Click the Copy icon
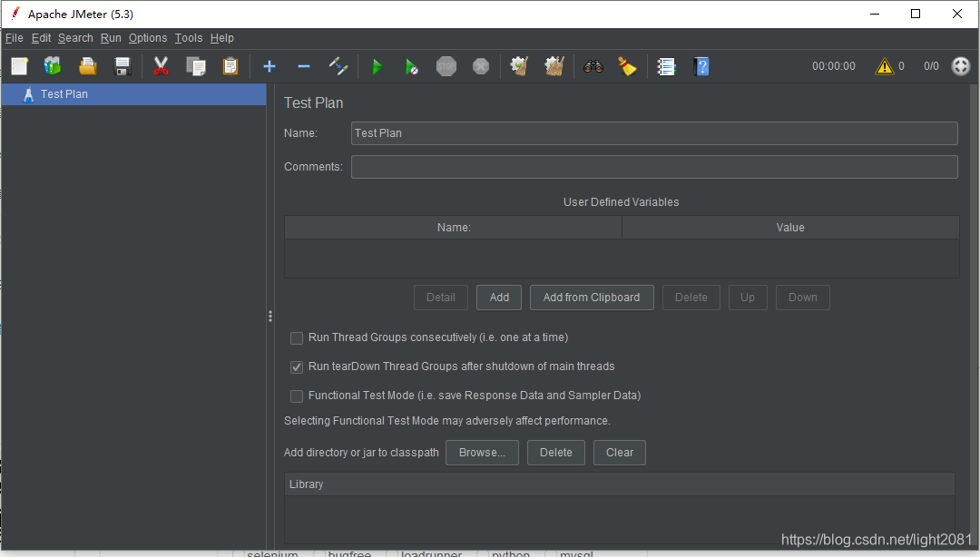980x557 pixels. [x=196, y=66]
